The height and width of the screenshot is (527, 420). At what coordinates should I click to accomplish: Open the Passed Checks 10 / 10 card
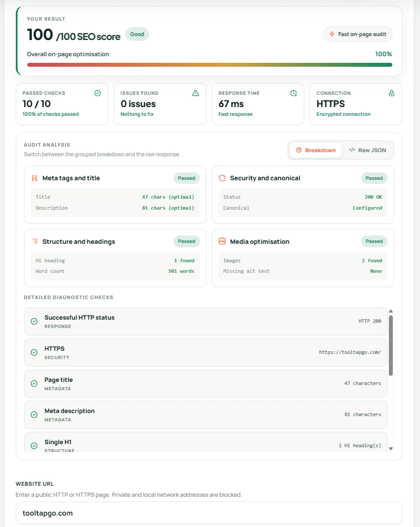coord(62,104)
